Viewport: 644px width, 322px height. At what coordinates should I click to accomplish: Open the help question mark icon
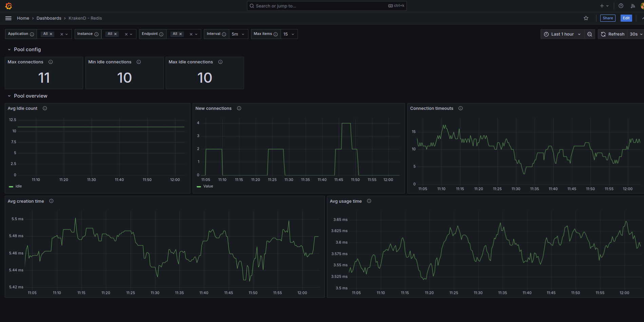(x=621, y=6)
